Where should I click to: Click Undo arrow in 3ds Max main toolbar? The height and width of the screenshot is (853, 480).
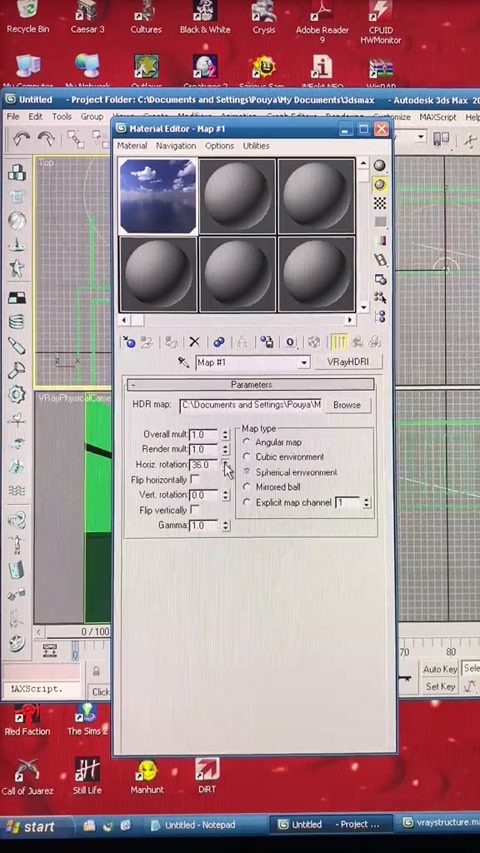(x=21, y=140)
